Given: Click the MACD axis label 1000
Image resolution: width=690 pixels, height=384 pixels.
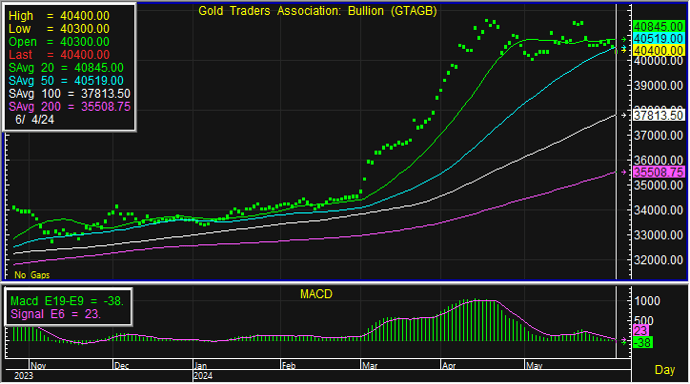Looking at the screenshot, I should [647, 301].
